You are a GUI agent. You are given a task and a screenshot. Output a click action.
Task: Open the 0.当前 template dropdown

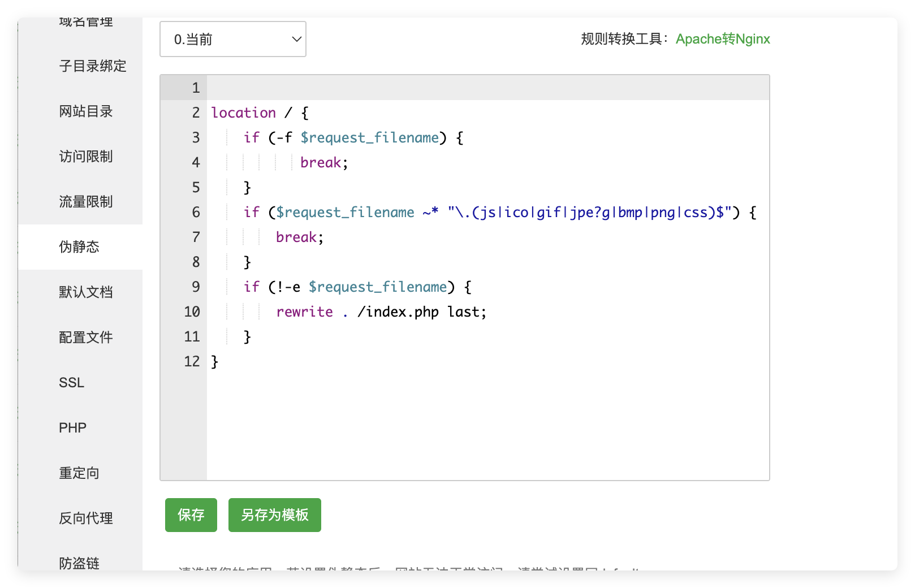(x=233, y=39)
